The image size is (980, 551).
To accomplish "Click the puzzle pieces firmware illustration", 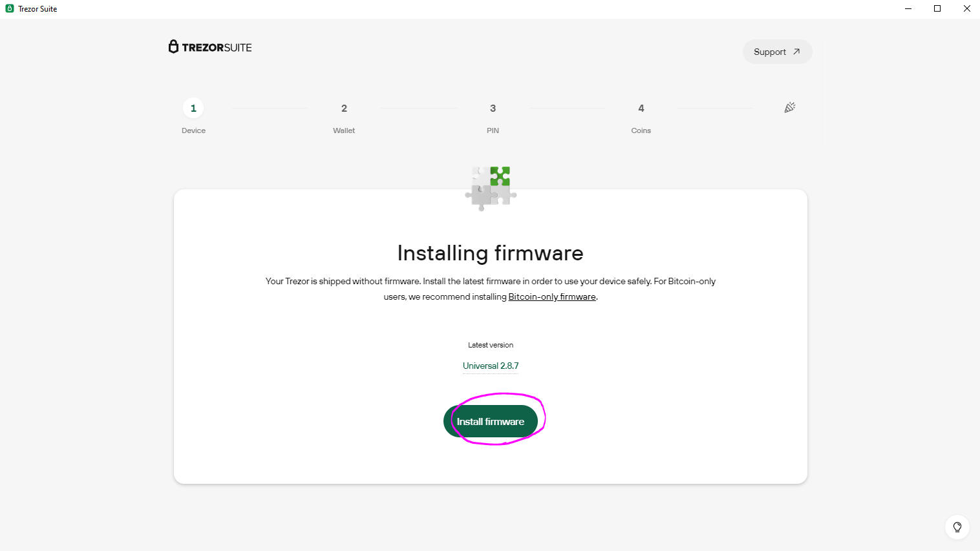I will coord(491,187).
